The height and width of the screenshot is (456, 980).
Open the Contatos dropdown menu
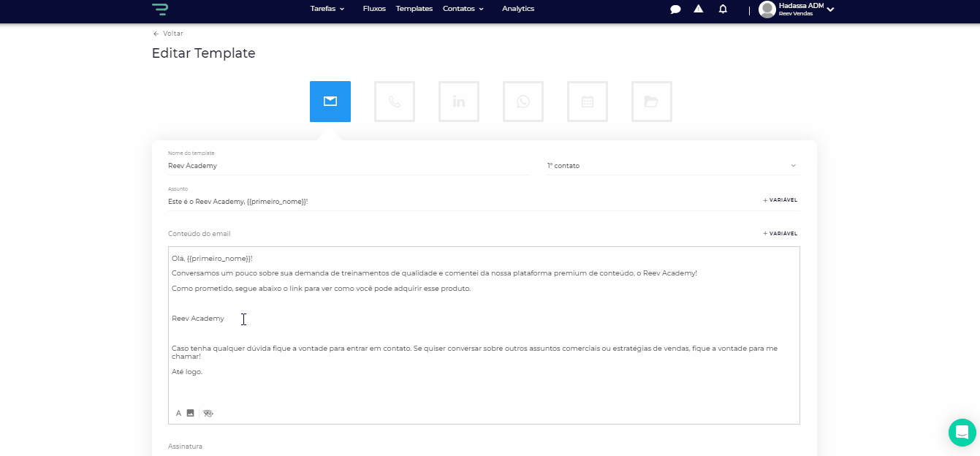pos(463,9)
